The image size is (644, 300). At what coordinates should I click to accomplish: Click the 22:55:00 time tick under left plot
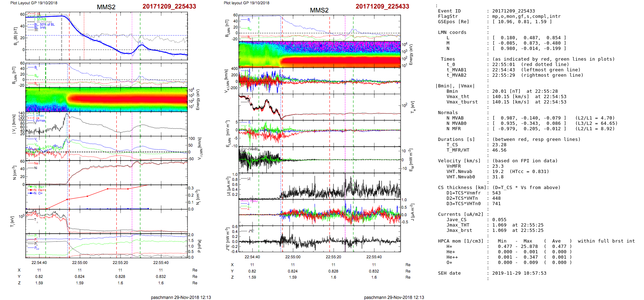coord(80,263)
